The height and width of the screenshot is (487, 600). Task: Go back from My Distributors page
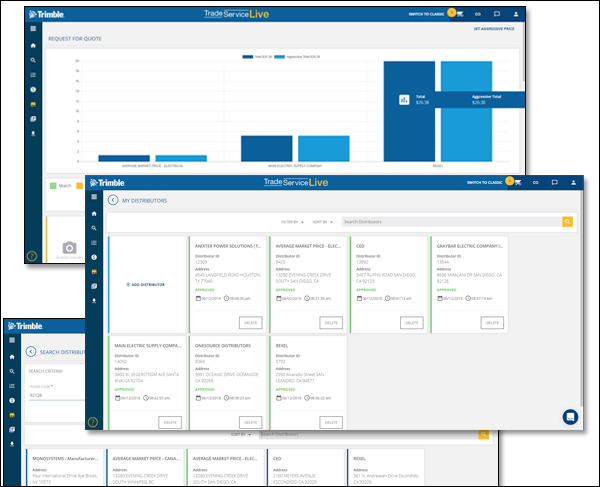point(113,200)
